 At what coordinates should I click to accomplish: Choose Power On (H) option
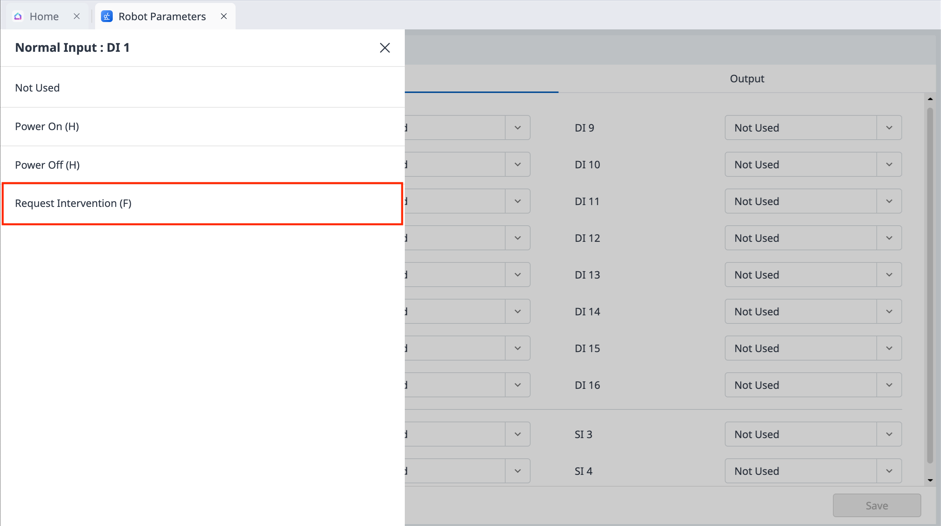(202, 127)
